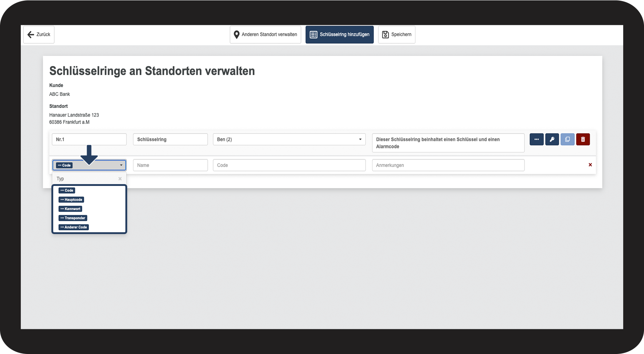
Task: Click Anderen Standort verwalten button
Action: [265, 35]
